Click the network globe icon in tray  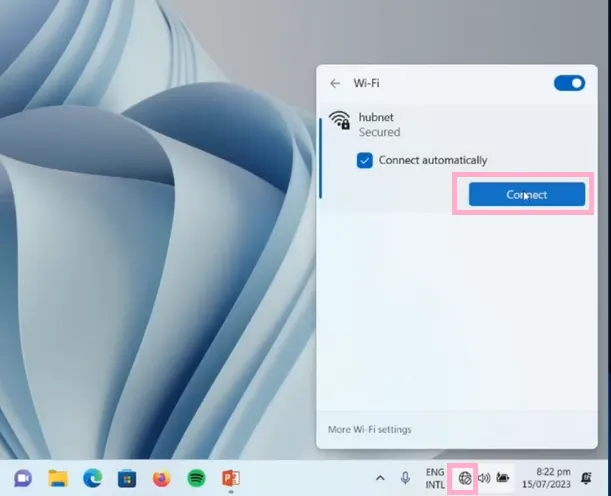coord(465,478)
